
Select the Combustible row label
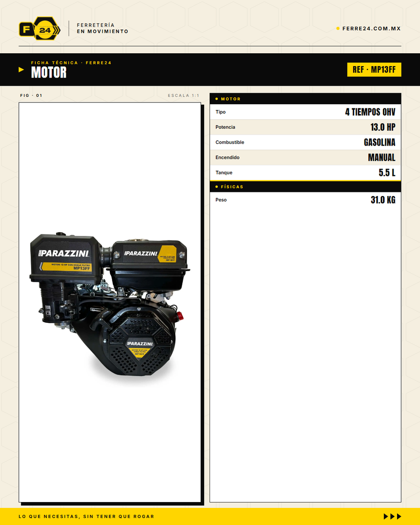230,142
